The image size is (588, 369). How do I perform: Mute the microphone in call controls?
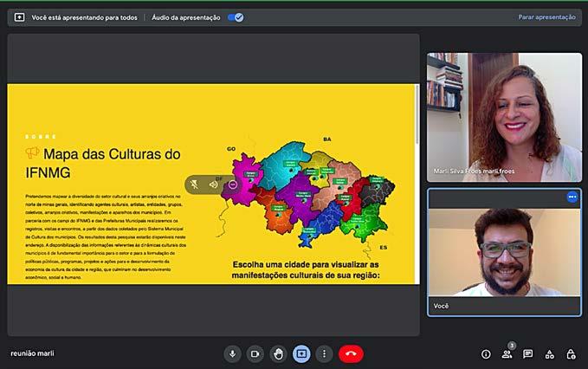[232, 353]
